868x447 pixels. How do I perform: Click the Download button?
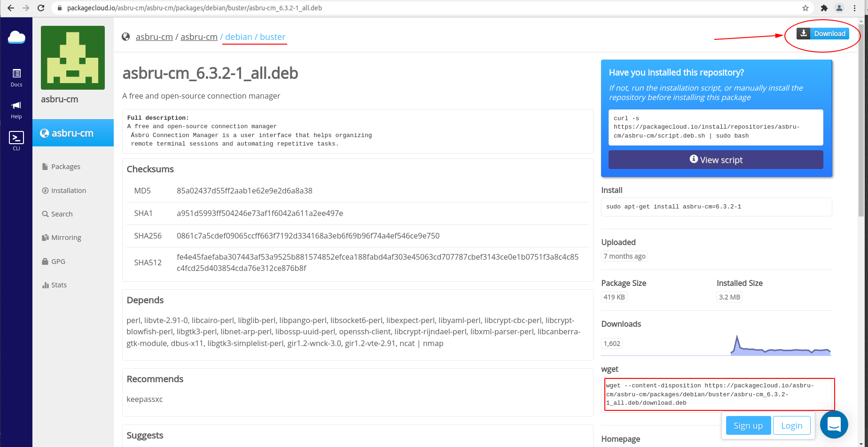(x=823, y=33)
